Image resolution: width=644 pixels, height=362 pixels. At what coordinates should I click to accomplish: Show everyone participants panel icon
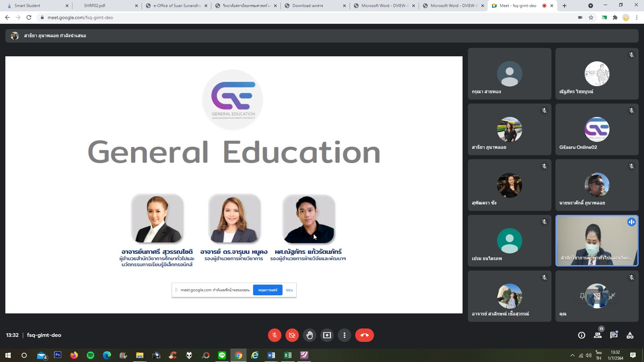click(598, 335)
